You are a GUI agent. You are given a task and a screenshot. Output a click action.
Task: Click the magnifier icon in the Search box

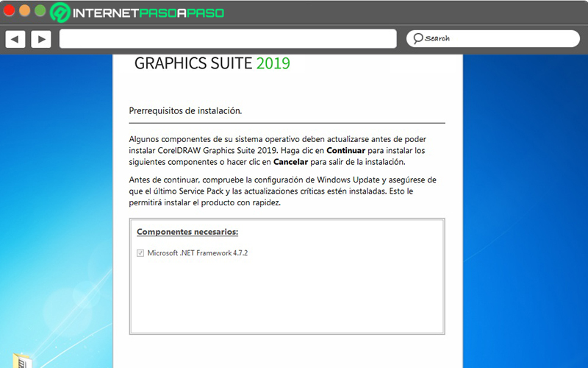[x=417, y=38]
